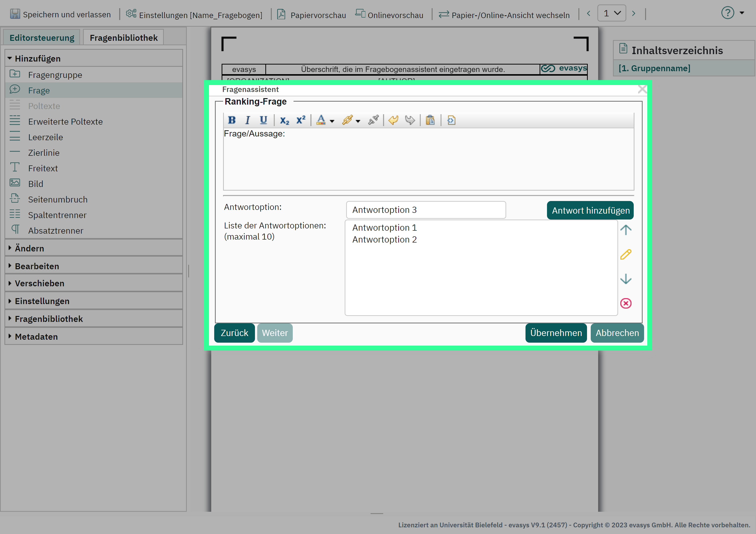756x534 pixels.
Task: Expand the Verschieben section
Action: [x=94, y=283]
